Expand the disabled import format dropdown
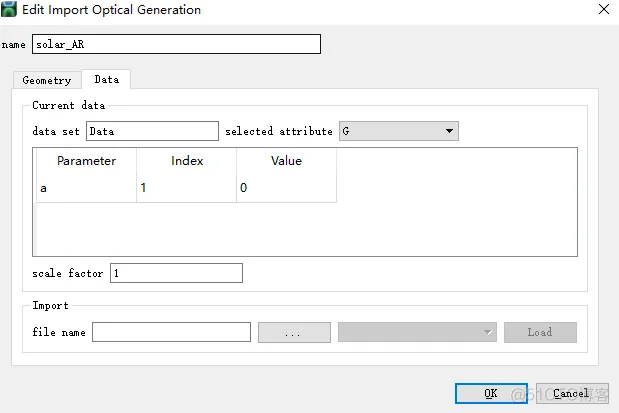The height and width of the screenshot is (413, 619). [417, 332]
